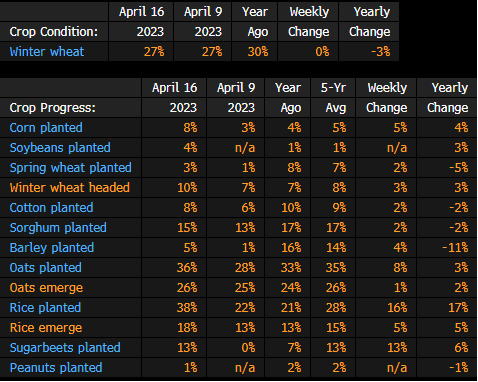Image resolution: width=478 pixels, height=382 pixels.
Task: Open the Barley planted link
Action: (x=52, y=248)
